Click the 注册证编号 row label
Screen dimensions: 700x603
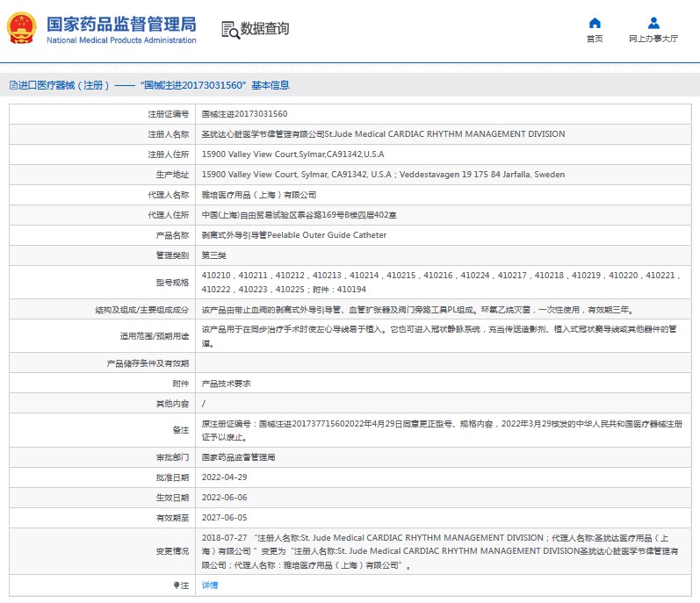[x=169, y=114]
